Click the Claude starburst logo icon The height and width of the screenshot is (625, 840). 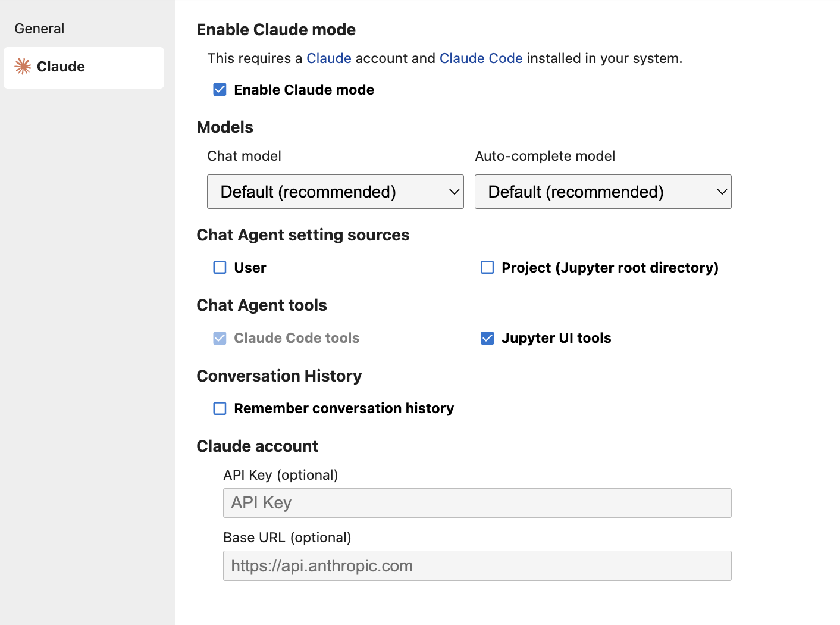pos(23,66)
